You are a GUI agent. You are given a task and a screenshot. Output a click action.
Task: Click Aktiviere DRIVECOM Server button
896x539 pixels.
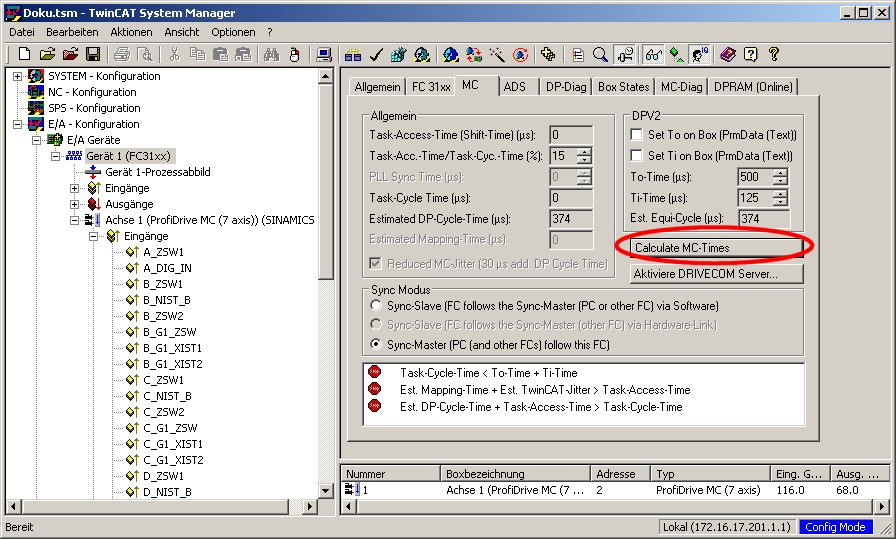717,274
